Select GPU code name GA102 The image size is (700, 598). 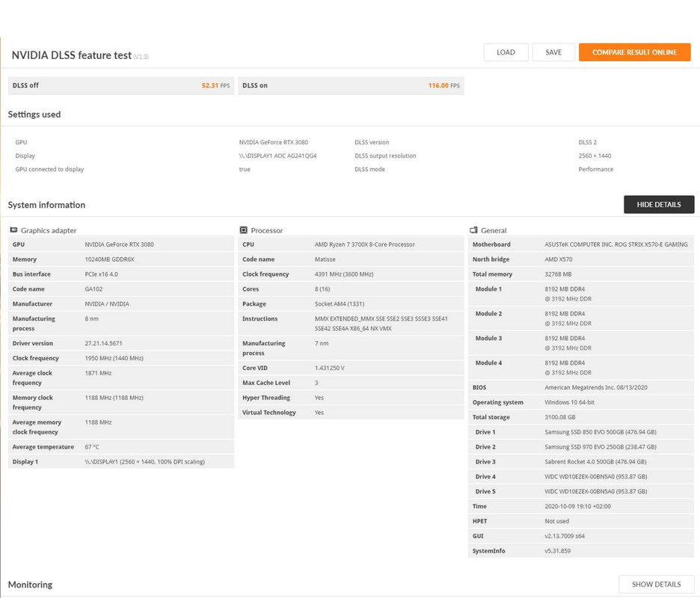click(x=93, y=289)
